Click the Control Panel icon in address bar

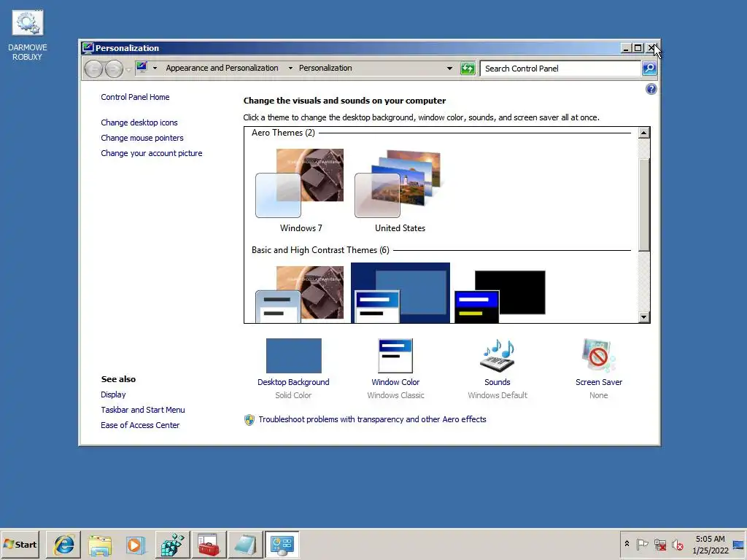pos(142,68)
